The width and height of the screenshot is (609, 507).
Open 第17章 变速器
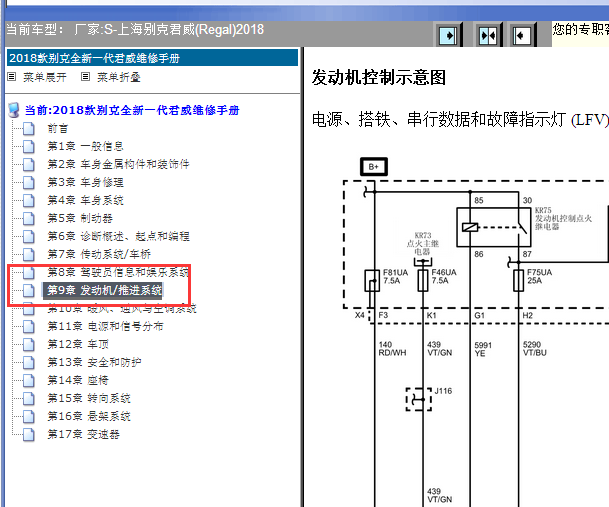coord(83,434)
